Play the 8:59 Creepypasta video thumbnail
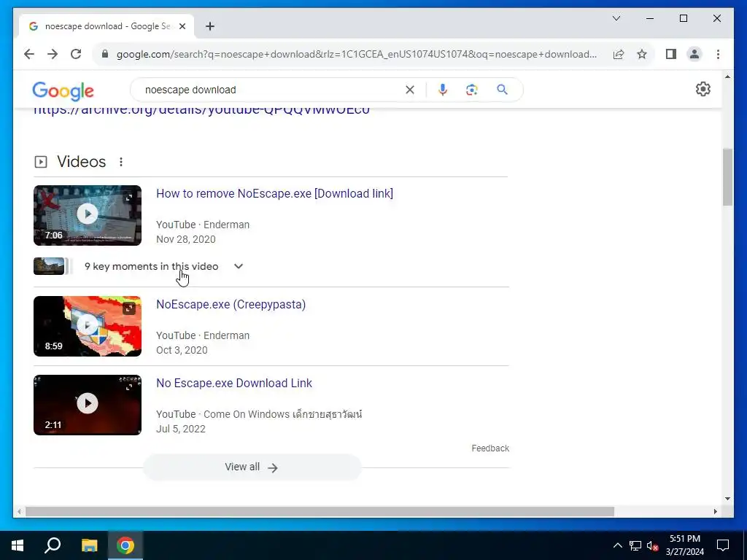This screenshot has width=747, height=560. [88, 326]
